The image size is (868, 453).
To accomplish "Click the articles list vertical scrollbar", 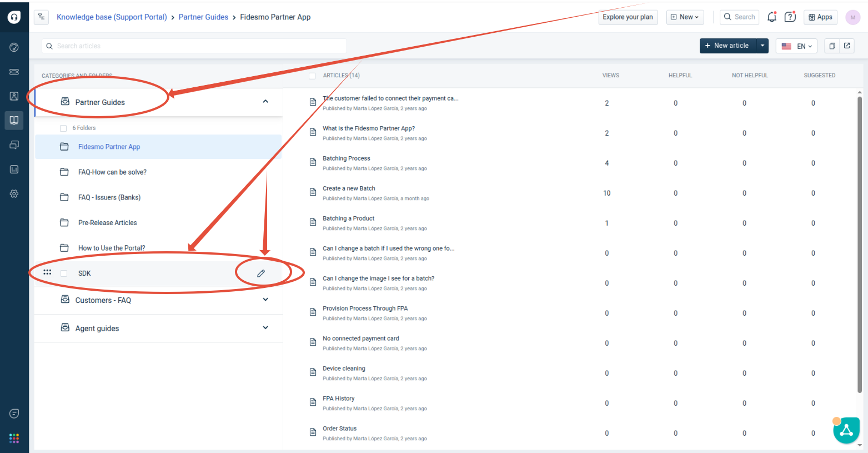I will pyautogui.click(x=860, y=245).
